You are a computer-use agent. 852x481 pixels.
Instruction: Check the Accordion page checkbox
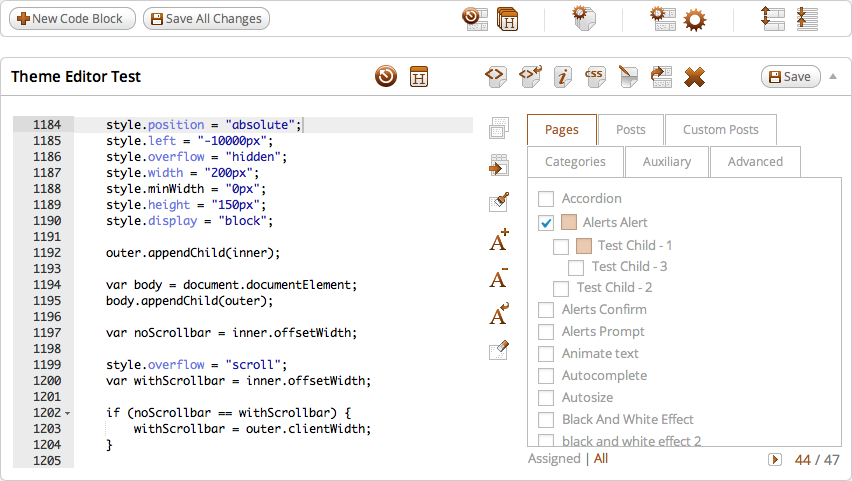[x=546, y=199]
